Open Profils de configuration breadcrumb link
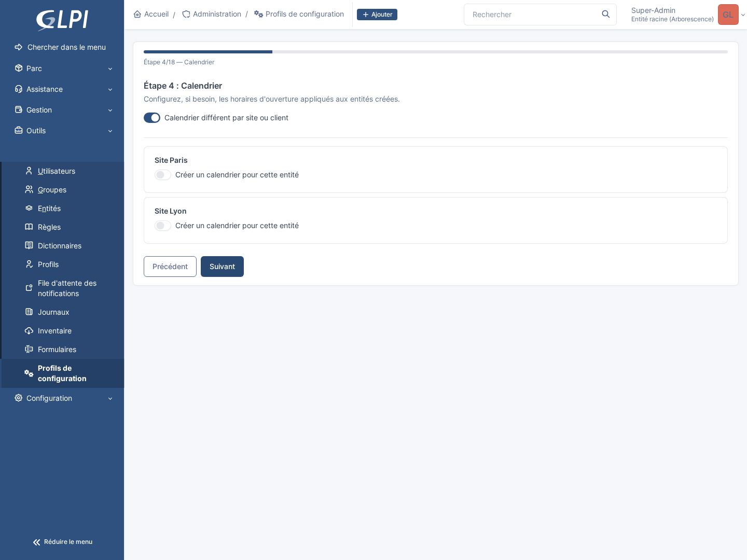 point(299,15)
